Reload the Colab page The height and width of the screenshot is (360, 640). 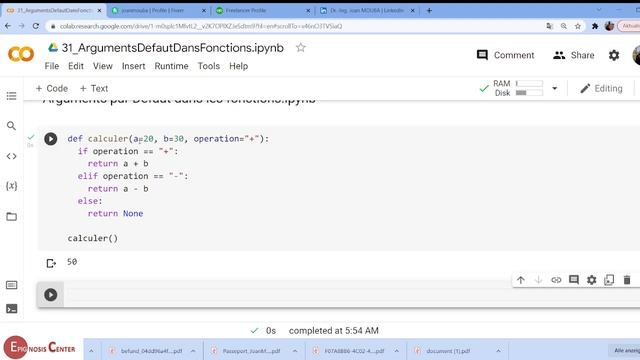pos(36,26)
